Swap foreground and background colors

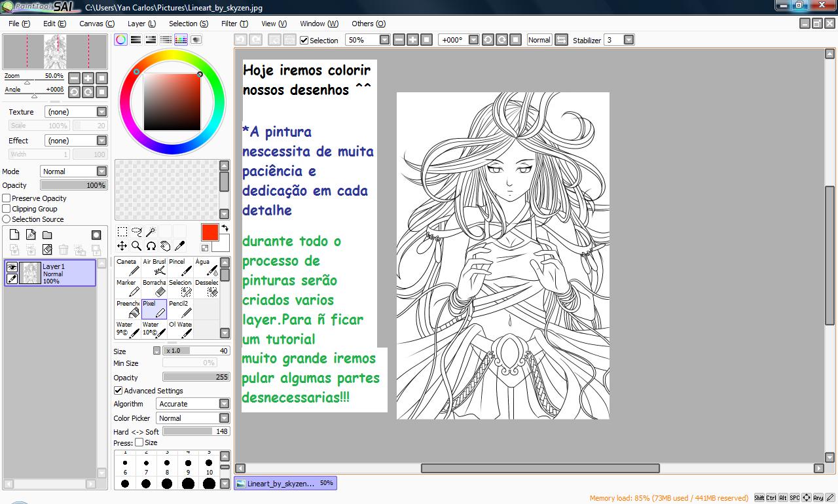point(225,228)
